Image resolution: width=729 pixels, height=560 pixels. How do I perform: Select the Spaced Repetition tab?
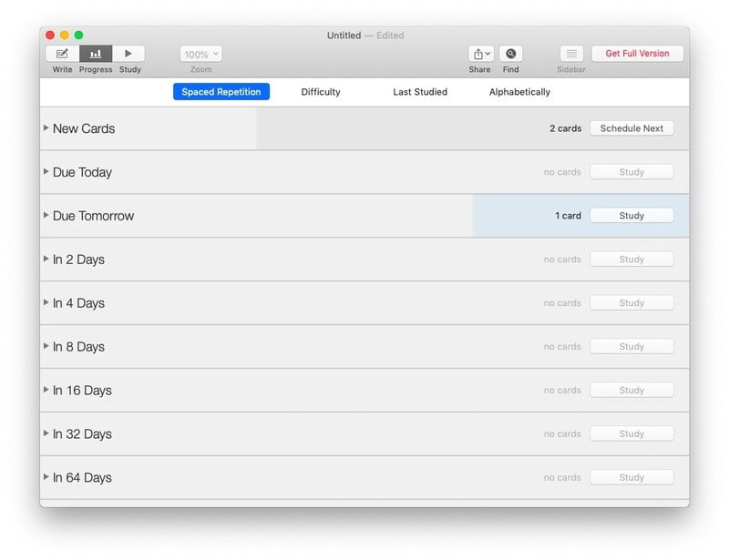click(x=220, y=92)
